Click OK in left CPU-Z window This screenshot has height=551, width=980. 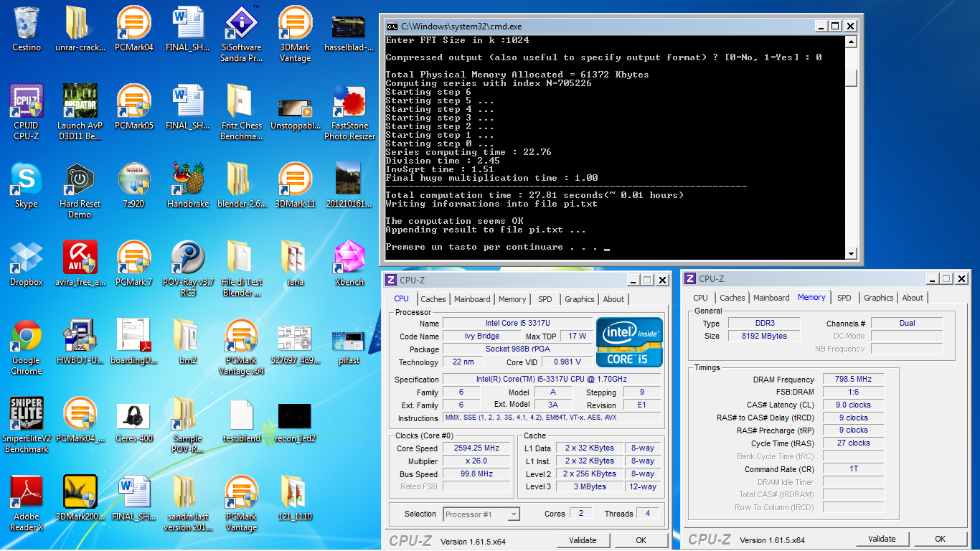pyautogui.click(x=641, y=540)
